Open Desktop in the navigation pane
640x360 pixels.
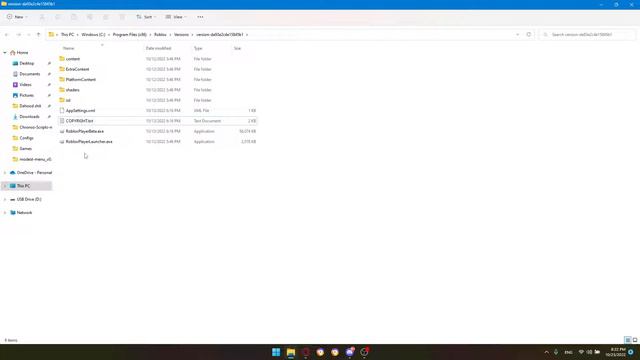point(27,63)
